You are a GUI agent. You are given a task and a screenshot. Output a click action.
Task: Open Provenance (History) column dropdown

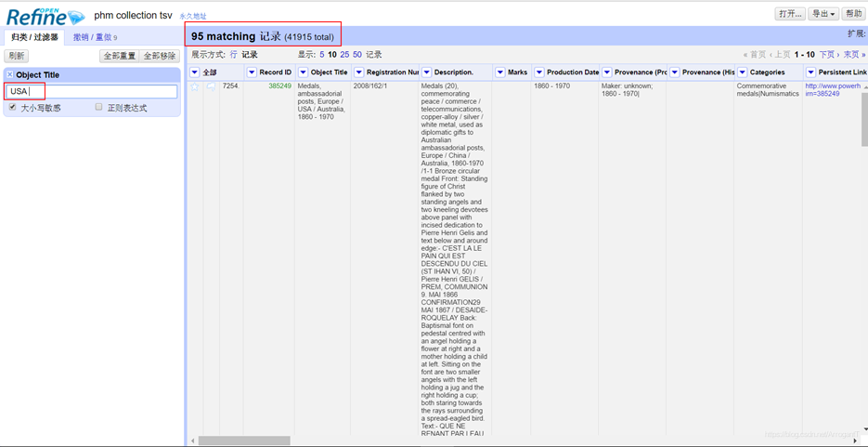675,72
